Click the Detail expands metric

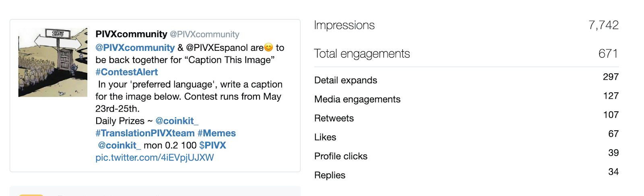(x=346, y=80)
